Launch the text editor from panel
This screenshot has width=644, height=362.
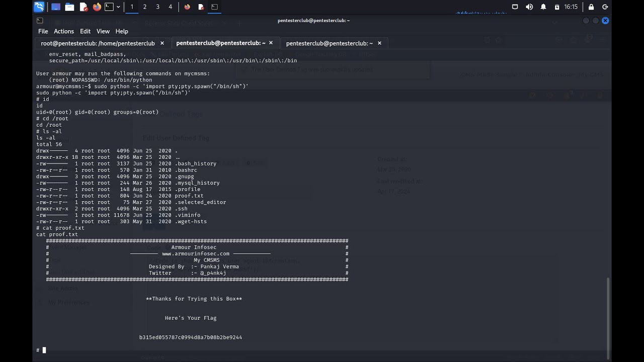tap(84, 7)
